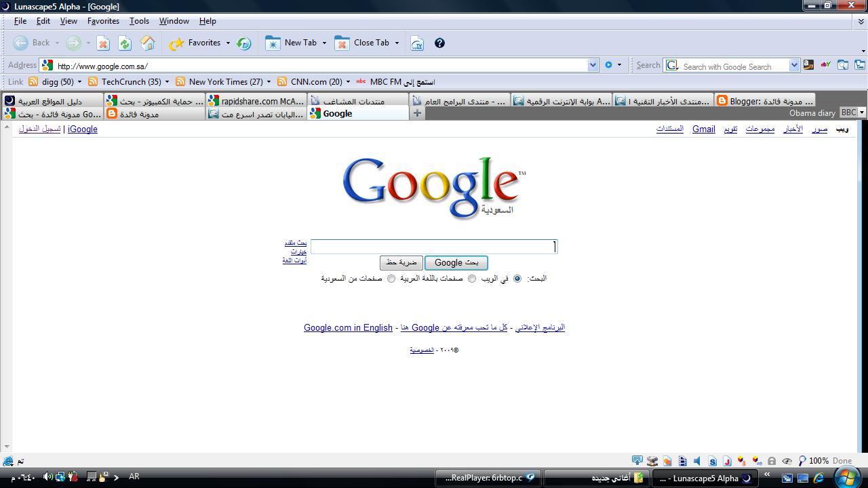The image size is (868, 488).
Task: Expand the Back button history dropdown arrow
Action: [x=57, y=43]
